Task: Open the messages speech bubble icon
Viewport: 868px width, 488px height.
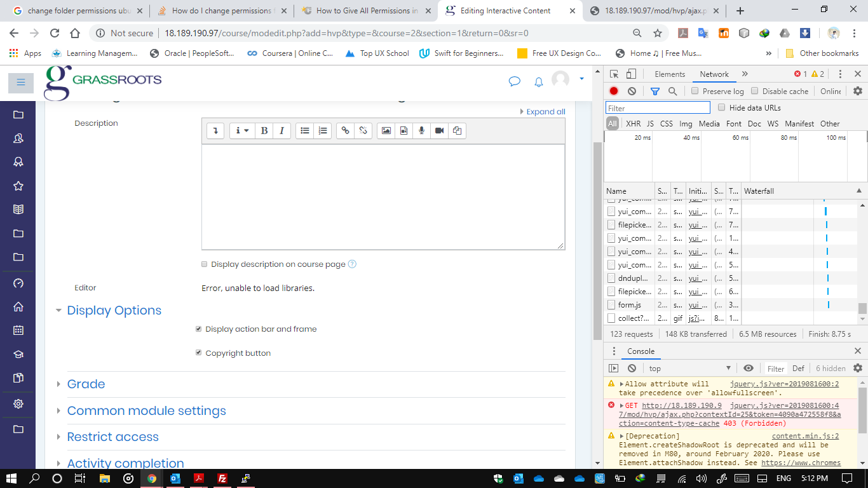Action: point(515,81)
